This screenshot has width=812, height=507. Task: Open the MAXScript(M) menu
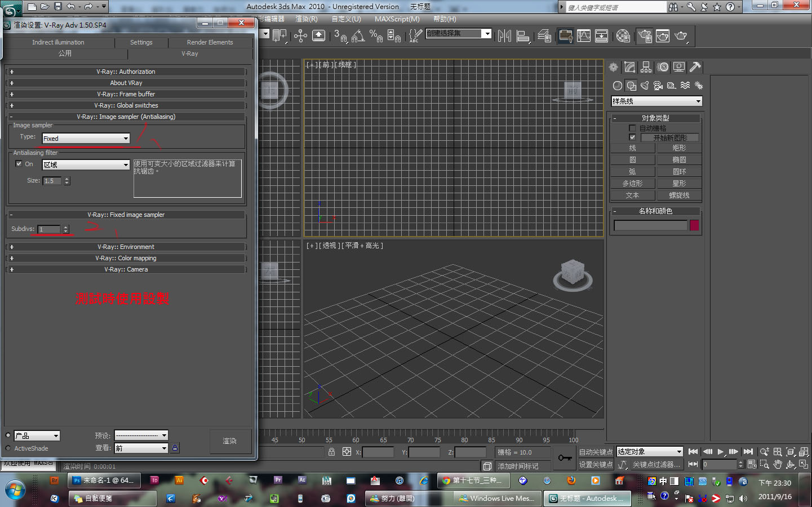[x=397, y=19]
